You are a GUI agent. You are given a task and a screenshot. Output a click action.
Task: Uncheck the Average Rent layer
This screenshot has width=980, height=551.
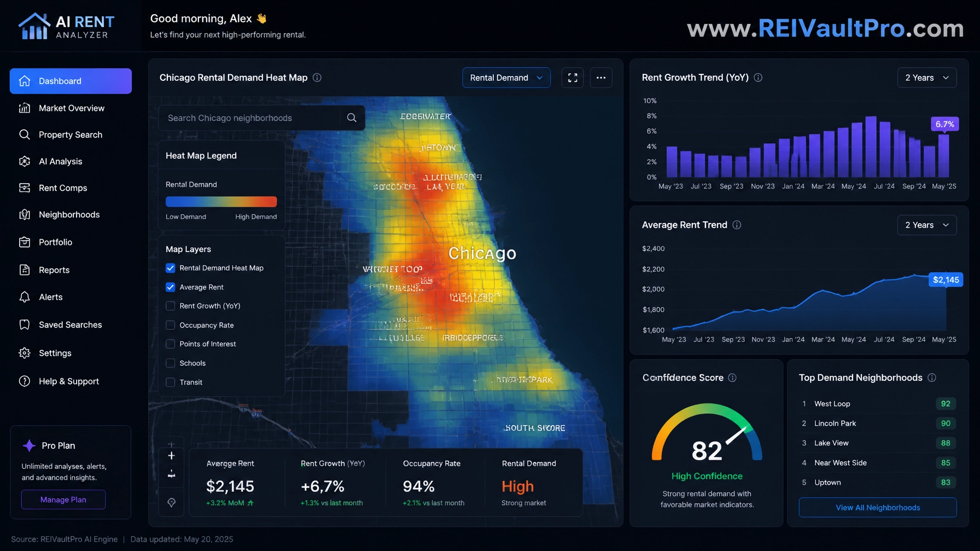tap(171, 287)
